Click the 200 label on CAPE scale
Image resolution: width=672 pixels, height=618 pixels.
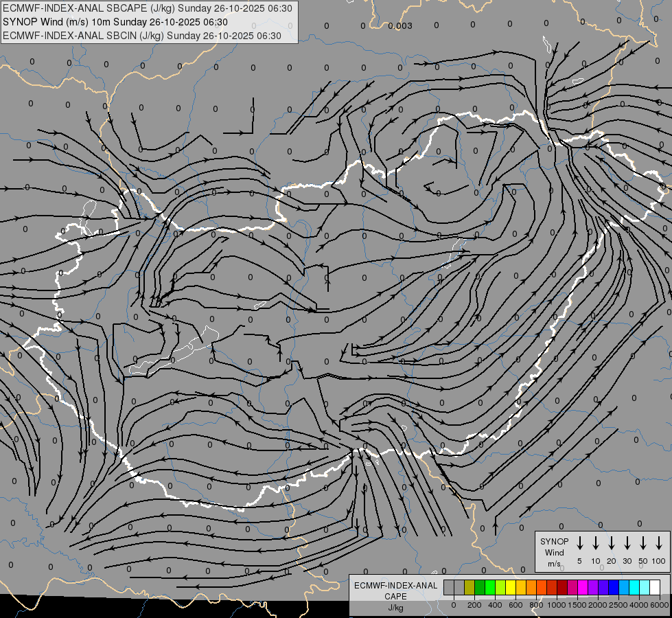pos(474,605)
